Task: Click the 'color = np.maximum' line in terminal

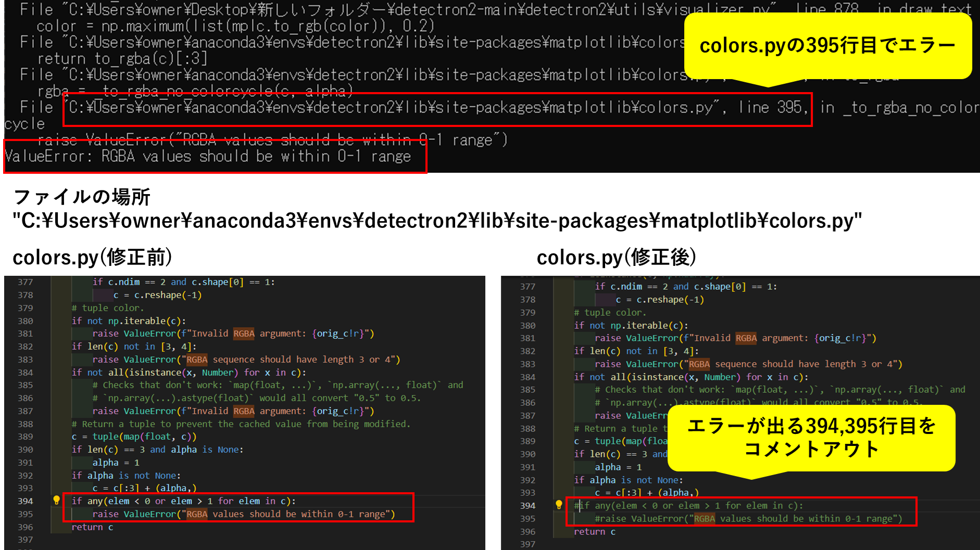Action: click(x=235, y=26)
